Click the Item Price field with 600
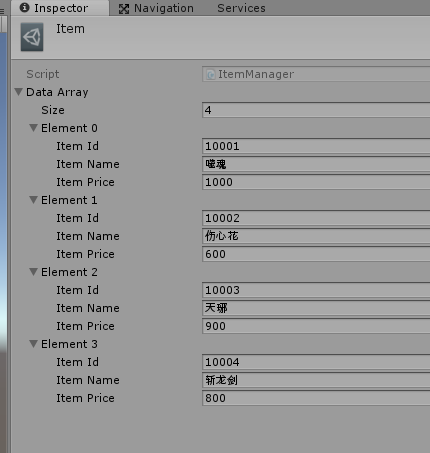Screen dimensions: 430x453 point(316,254)
